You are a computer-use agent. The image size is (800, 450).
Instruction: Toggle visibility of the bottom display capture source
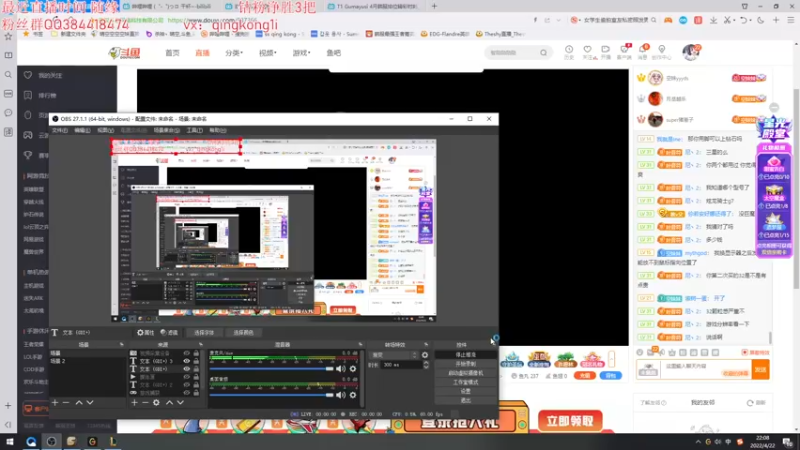point(187,392)
